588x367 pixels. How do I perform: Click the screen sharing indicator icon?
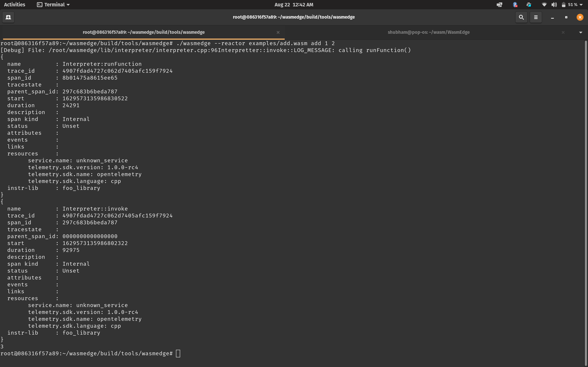(499, 4)
